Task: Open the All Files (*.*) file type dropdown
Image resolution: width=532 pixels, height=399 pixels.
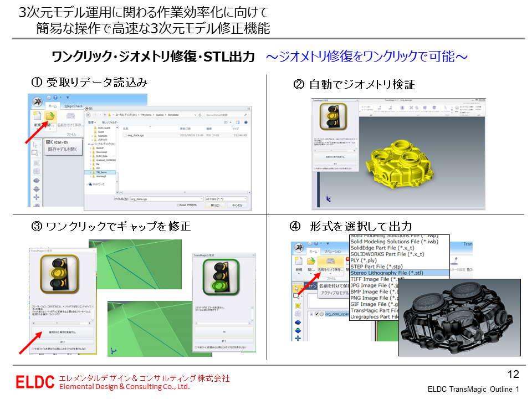Action: coord(226,199)
